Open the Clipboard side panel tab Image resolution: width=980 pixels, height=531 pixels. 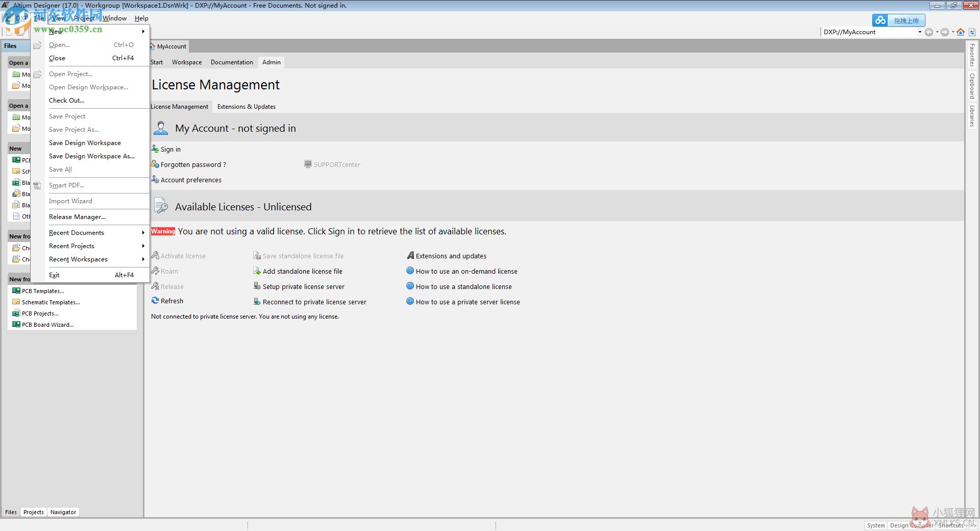click(x=972, y=86)
